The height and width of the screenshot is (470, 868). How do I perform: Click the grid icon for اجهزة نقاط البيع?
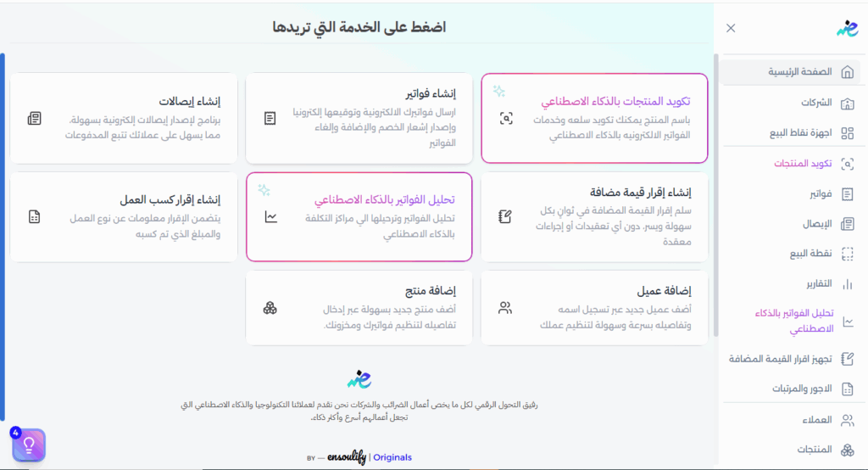point(847,133)
